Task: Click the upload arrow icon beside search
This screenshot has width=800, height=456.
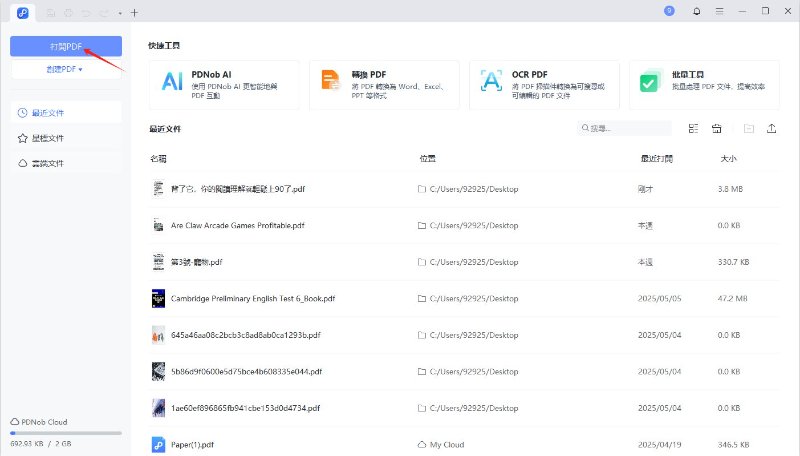Action: [x=771, y=129]
